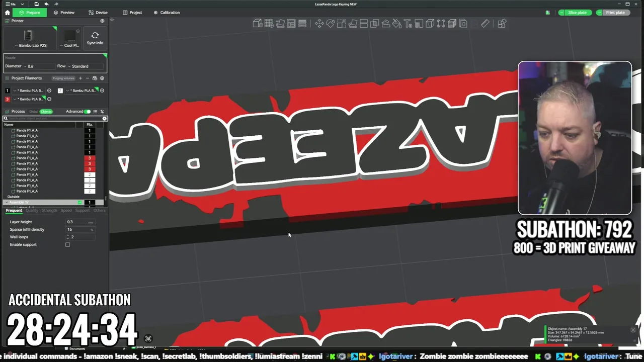The width and height of the screenshot is (644, 362).
Task: Open the Calibration tab
Action: (x=167, y=13)
